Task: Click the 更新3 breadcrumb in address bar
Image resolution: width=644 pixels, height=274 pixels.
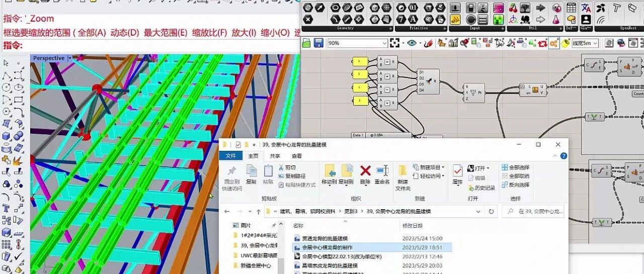Action: (x=351, y=212)
